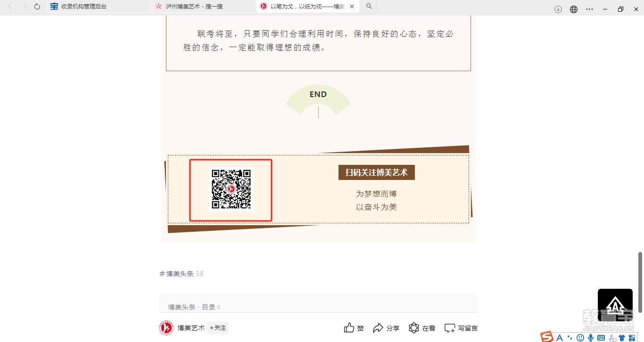Viewport: 644px width, 342px height.
Task: Follow account with +关注 button
Action: pos(218,328)
